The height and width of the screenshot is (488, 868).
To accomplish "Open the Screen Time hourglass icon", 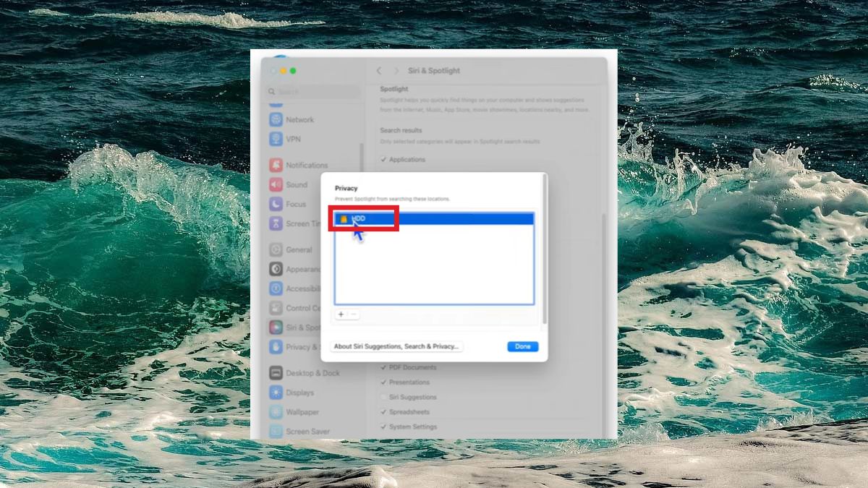I will coord(276,223).
